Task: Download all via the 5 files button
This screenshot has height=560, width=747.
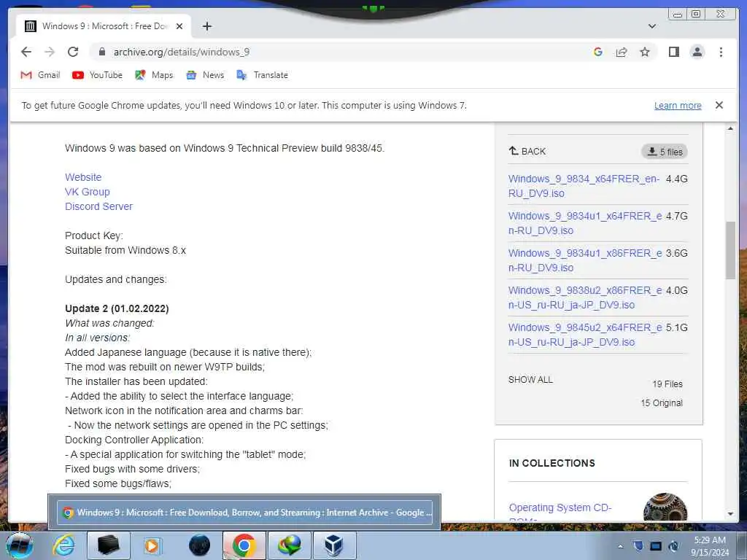Action: point(664,152)
